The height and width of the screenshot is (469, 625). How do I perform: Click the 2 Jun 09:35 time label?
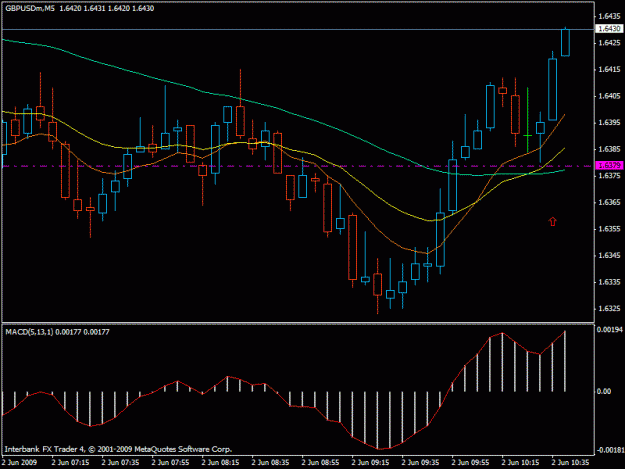(x=421, y=463)
